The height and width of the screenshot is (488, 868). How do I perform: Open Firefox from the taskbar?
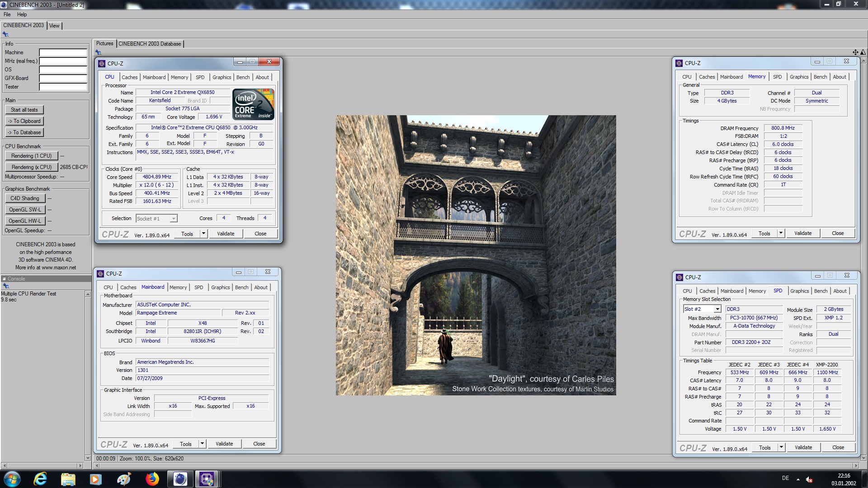coord(152,479)
